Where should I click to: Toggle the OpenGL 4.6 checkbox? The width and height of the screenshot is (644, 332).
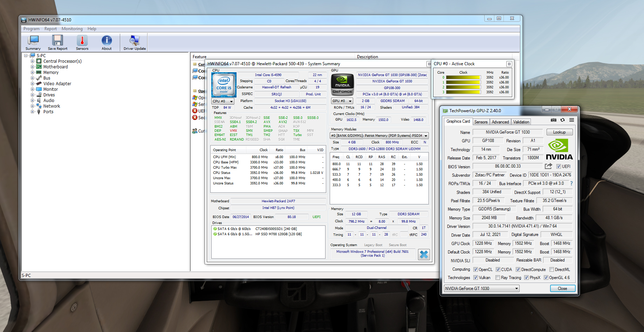(x=546, y=278)
